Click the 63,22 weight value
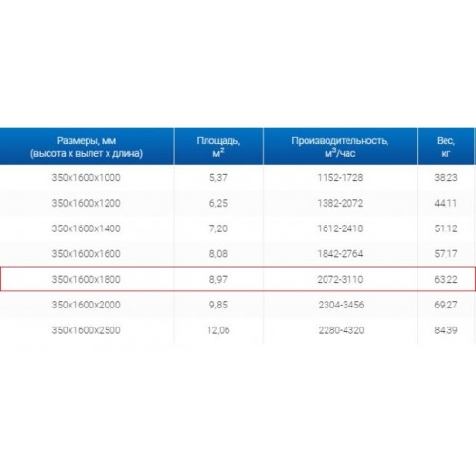The image size is (476, 476). 446,279
